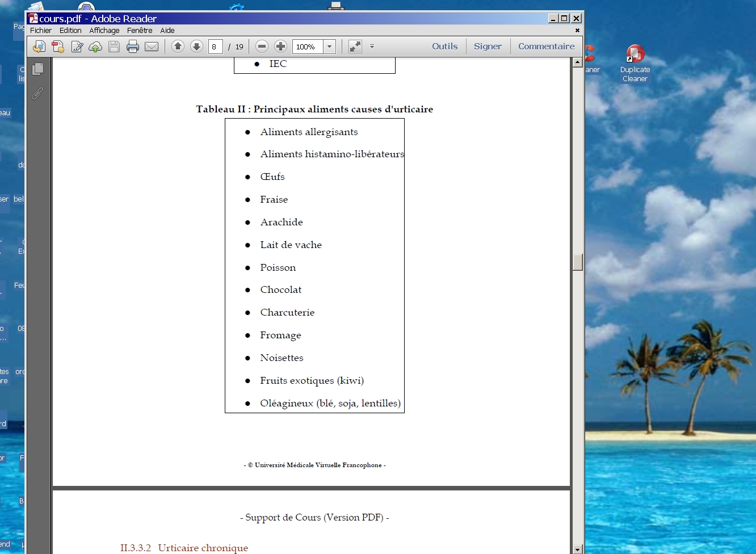Viewport: 756px width, 554px height.
Task: Click the scrollbar up arrow
Action: coord(578,62)
